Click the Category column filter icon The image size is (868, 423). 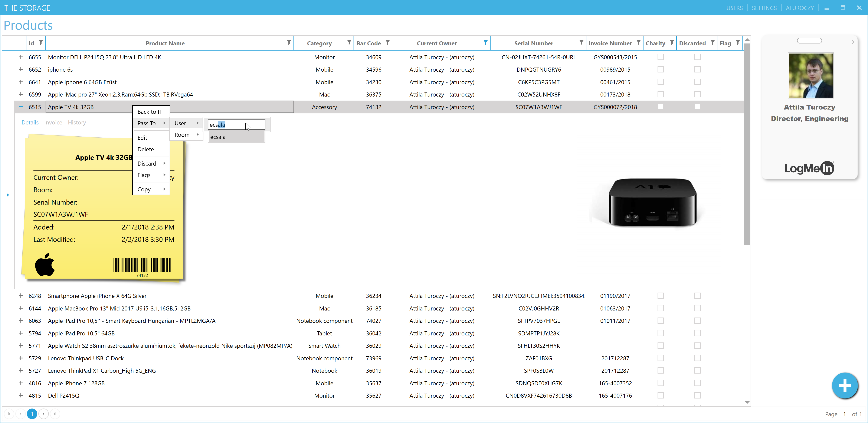(349, 43)
